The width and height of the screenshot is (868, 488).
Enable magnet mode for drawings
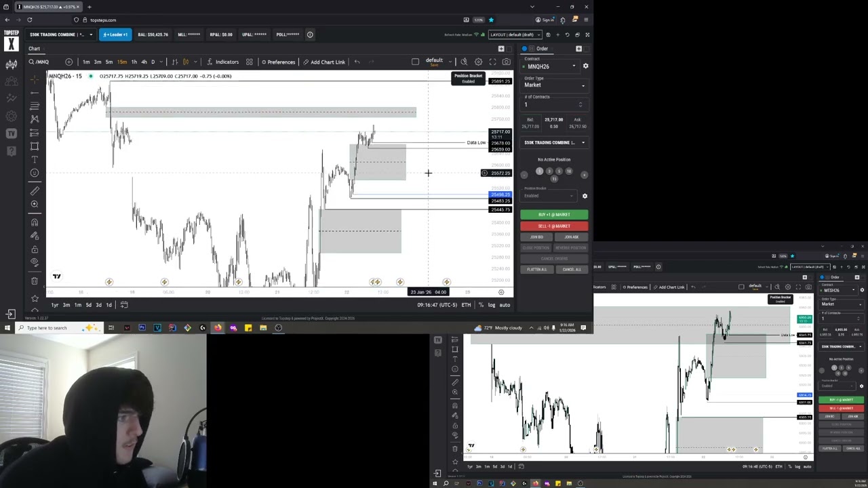click(x=35, y=222)
